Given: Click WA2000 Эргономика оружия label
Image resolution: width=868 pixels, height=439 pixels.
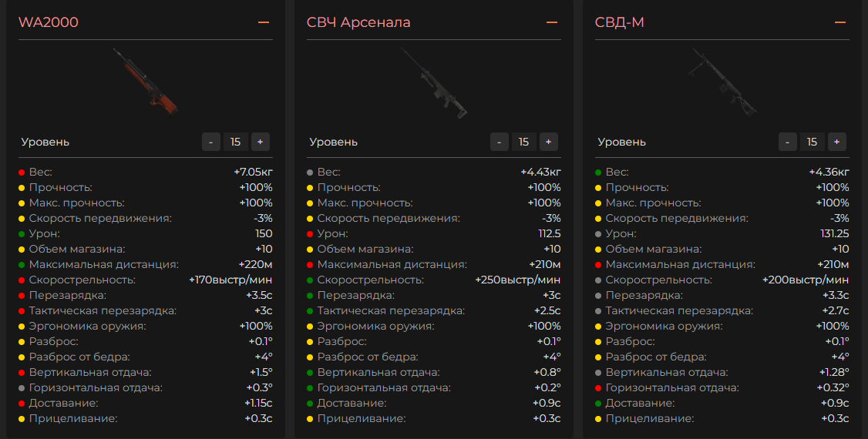Looking at the screenshot, I should pos(87,327).
